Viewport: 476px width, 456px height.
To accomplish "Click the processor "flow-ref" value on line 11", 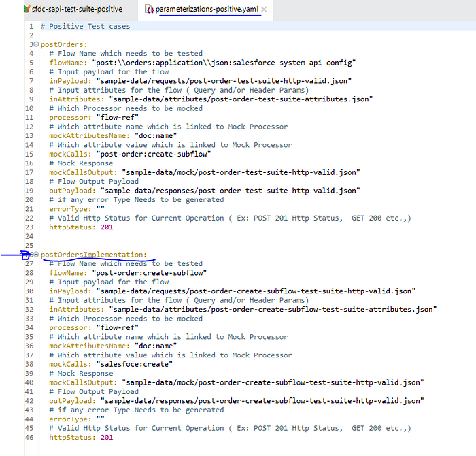I will (x=117, y=118).
